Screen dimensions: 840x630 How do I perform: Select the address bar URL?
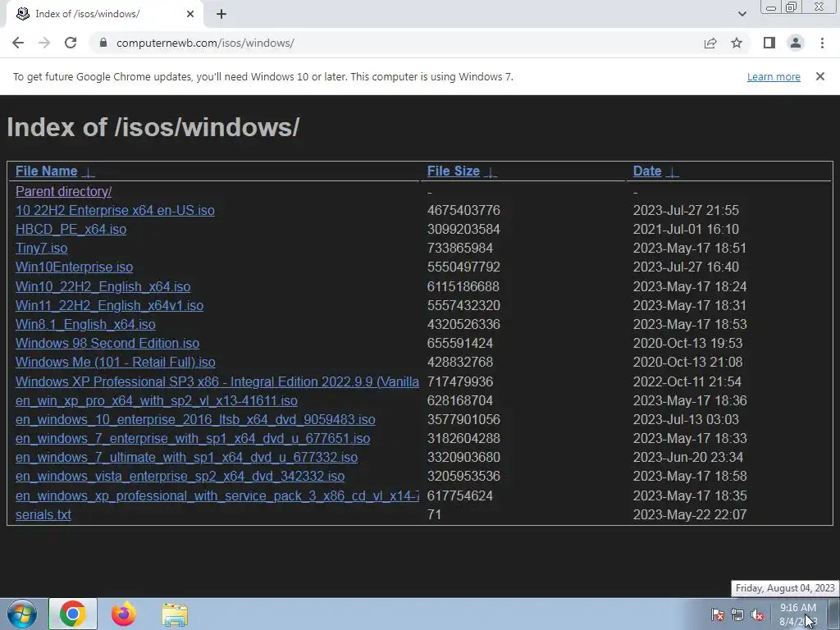click(x=205, y=43)
